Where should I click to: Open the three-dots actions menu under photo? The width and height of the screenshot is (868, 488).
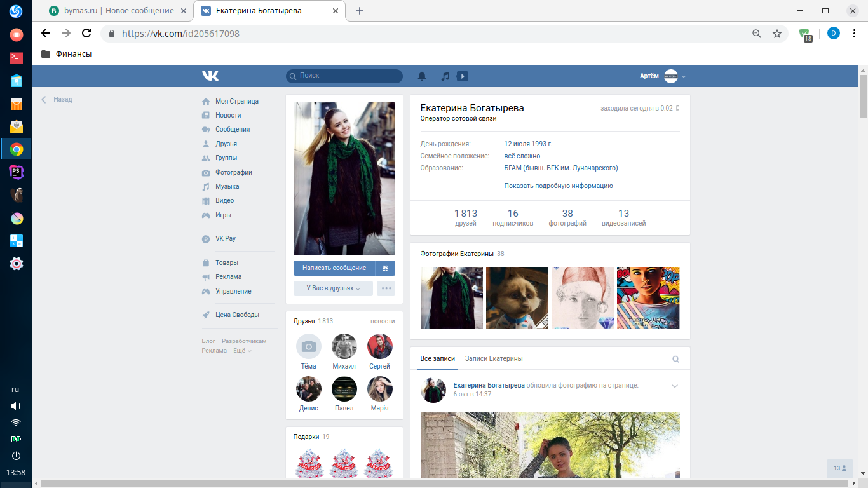pos(386,288)
